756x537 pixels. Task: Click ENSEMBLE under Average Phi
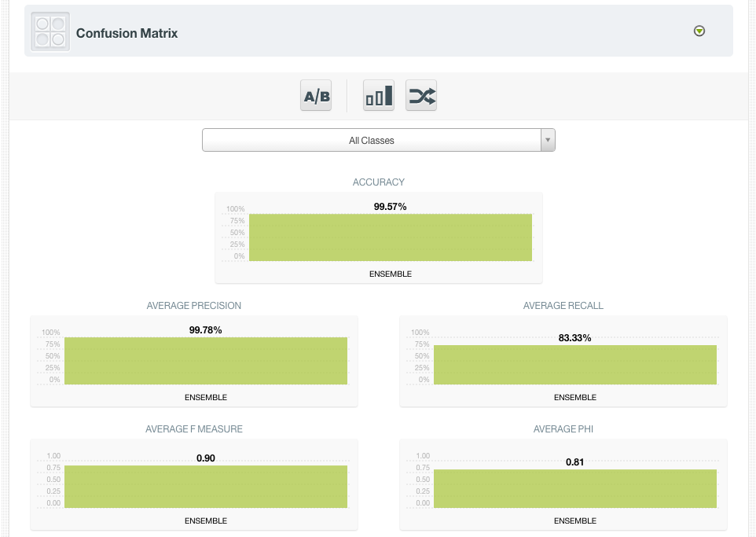coord(575,520)
